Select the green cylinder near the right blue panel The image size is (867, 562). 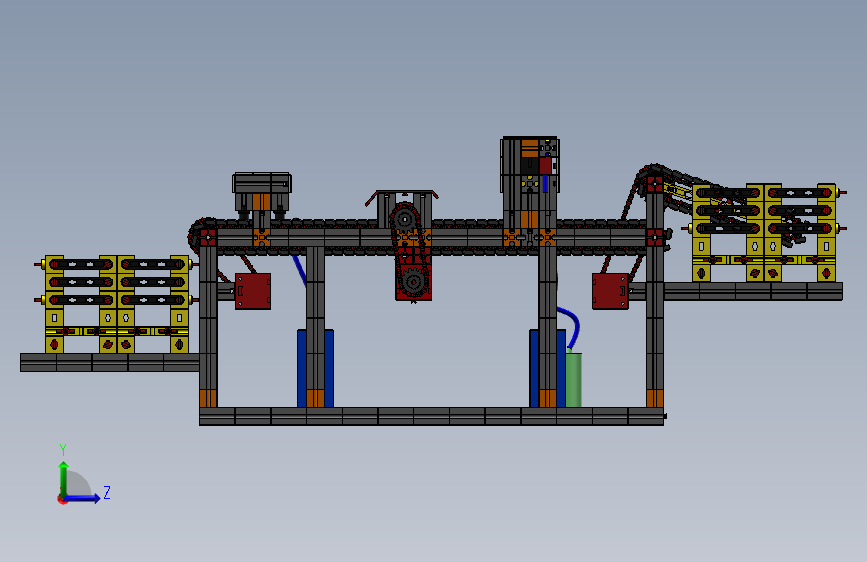573,379
